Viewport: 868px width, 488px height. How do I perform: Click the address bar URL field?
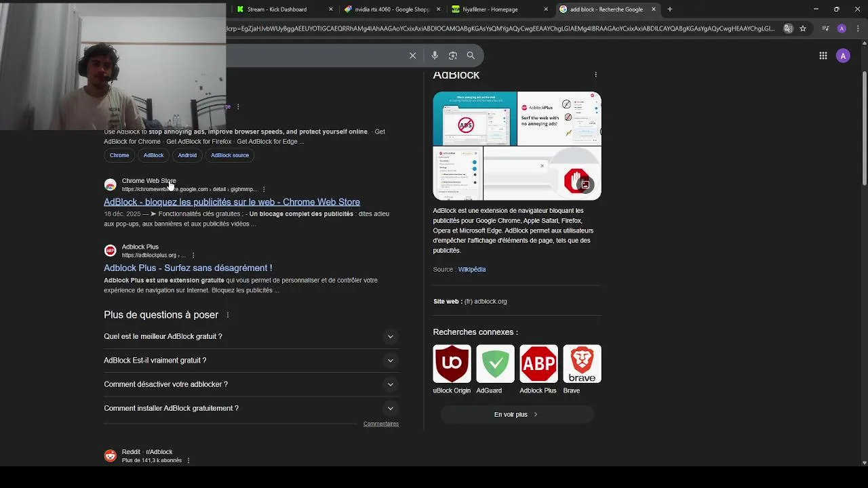[502, 28]
